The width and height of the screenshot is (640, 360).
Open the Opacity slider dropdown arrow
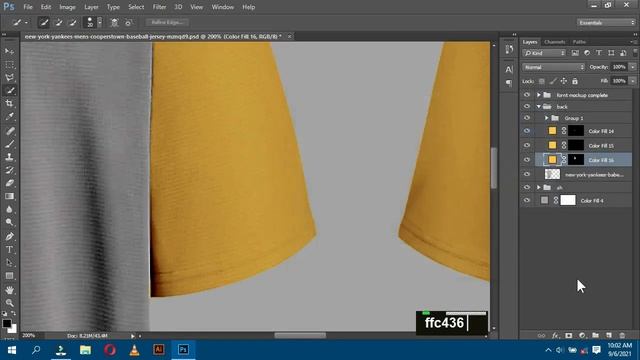[x=633, y=67]
